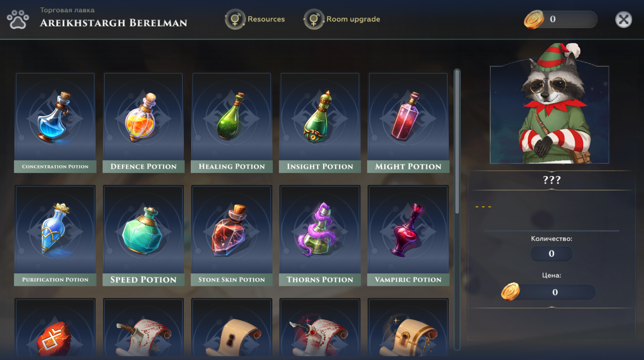This screenshot has height=360, width=644.
Task: Pick the green Healing Potion
Action: tap(232, 123)
